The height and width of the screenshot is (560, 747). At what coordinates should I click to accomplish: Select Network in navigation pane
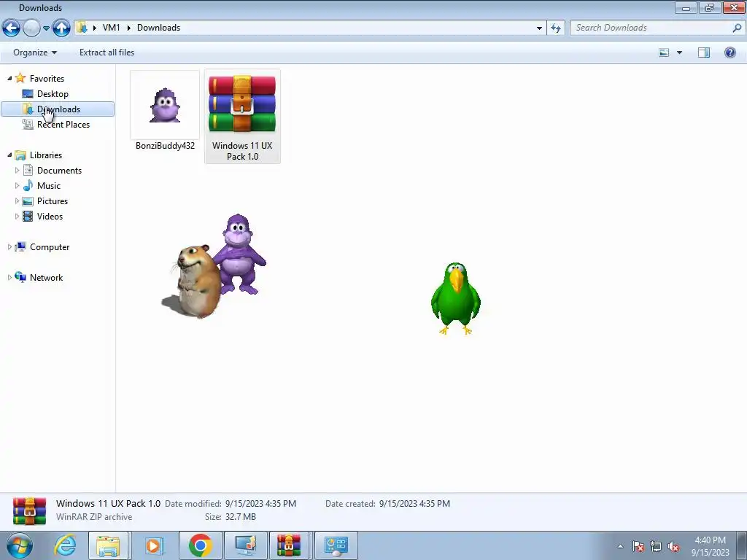click(x=46, y=278)
